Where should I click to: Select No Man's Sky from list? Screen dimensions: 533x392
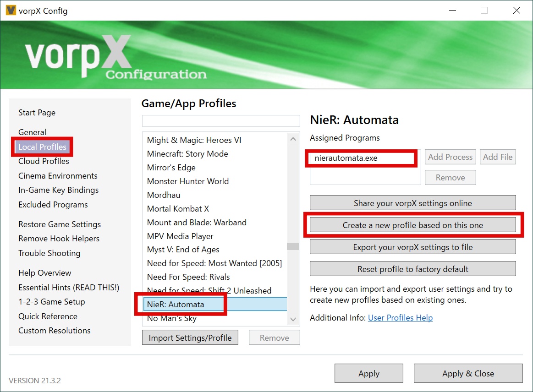171,318
